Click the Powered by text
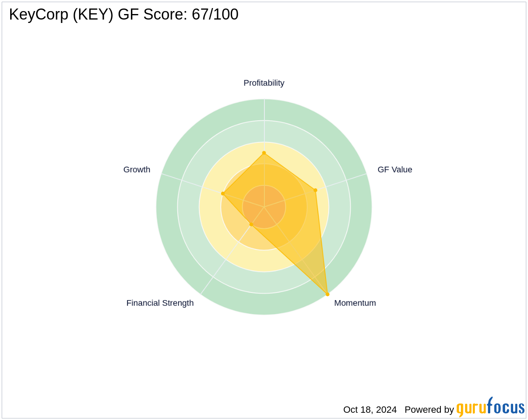 (x=429, y=410)
